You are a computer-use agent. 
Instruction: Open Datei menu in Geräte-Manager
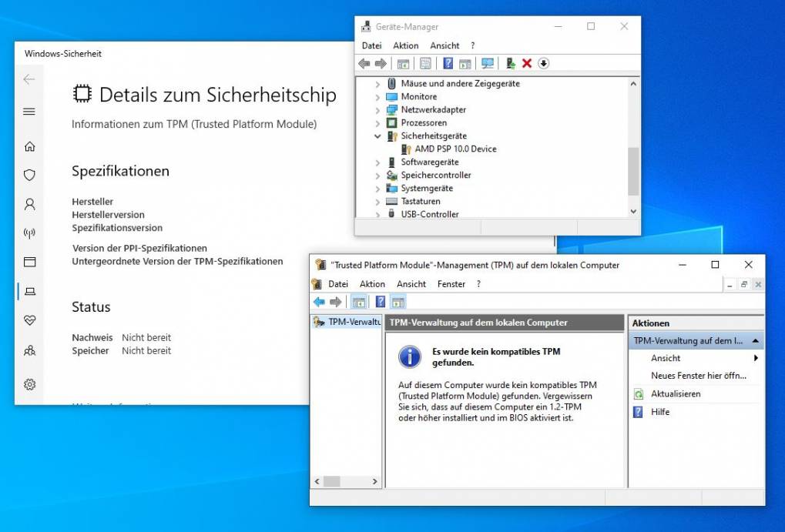click(x=371, y=45)
